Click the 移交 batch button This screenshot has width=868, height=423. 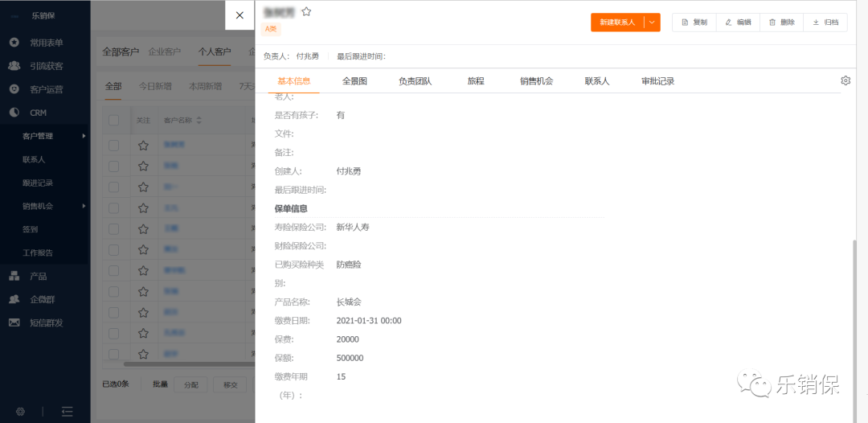(231, 384)
